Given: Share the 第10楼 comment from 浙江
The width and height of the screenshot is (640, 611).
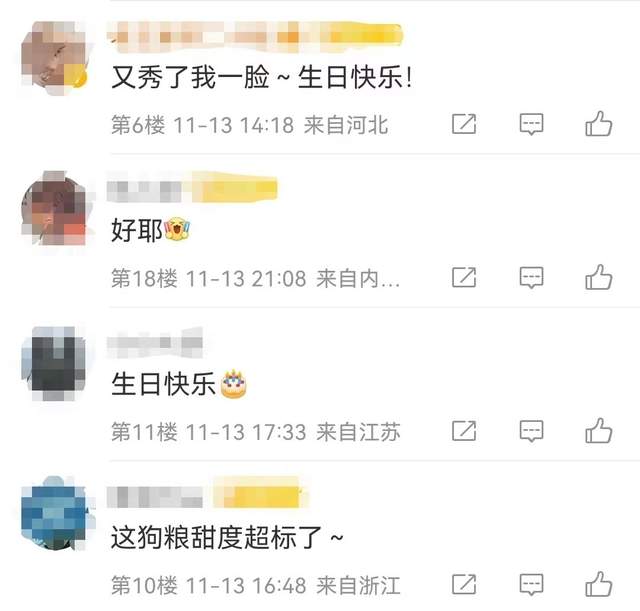Looking at the screenshot, I should click(464, 584).
